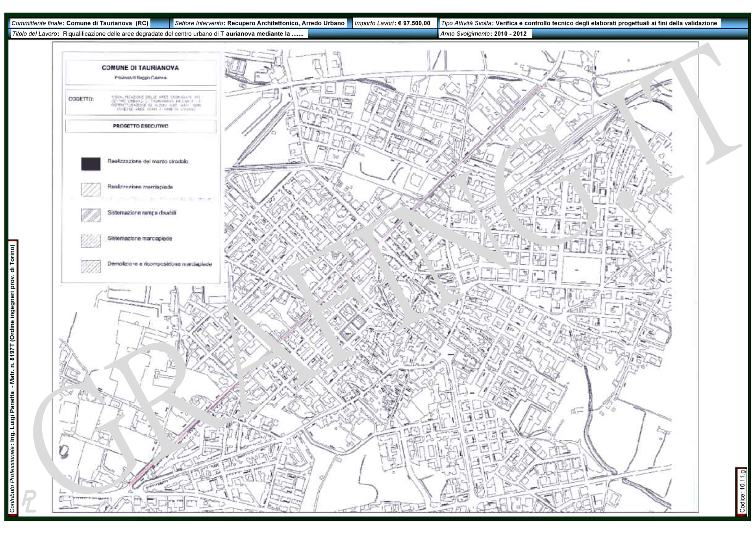Click the 'Sistemazione rampa disabili' legend swatch
This screenshot has width=756, height=534.
tap(91, 215)
